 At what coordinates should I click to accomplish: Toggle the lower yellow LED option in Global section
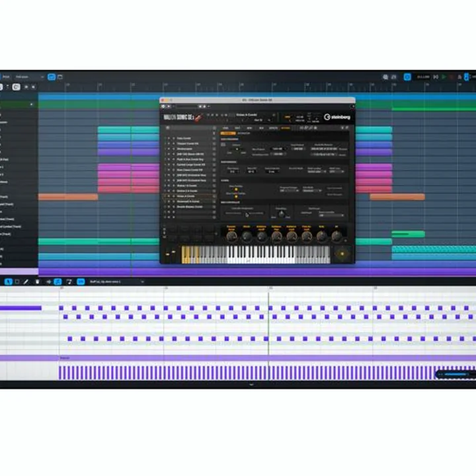coord(236,196)
